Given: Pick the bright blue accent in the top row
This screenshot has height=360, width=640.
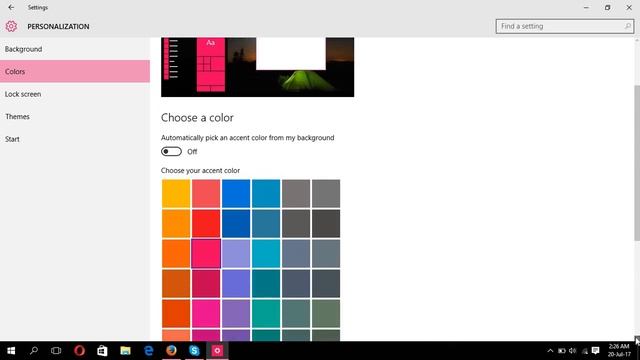Looking at the screenshot, I should pyautogui.click(x=236, y=193).
